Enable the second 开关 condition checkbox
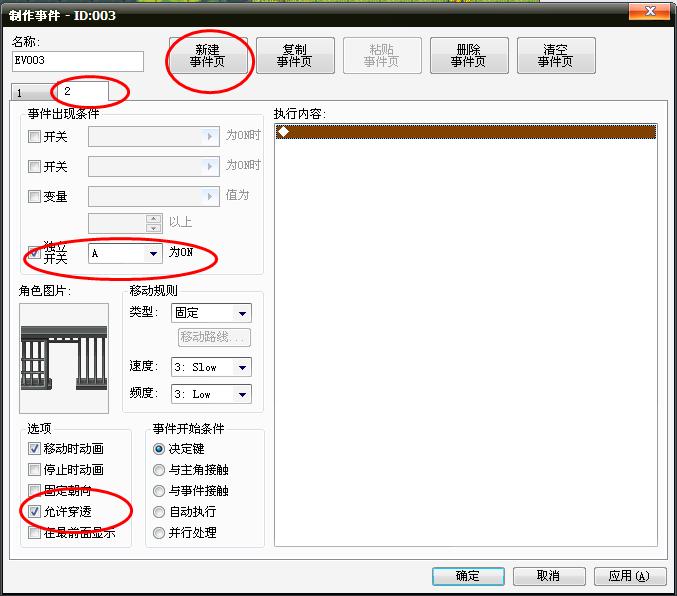Viewport: 677px width, 596px height. [x=34, y=166]
